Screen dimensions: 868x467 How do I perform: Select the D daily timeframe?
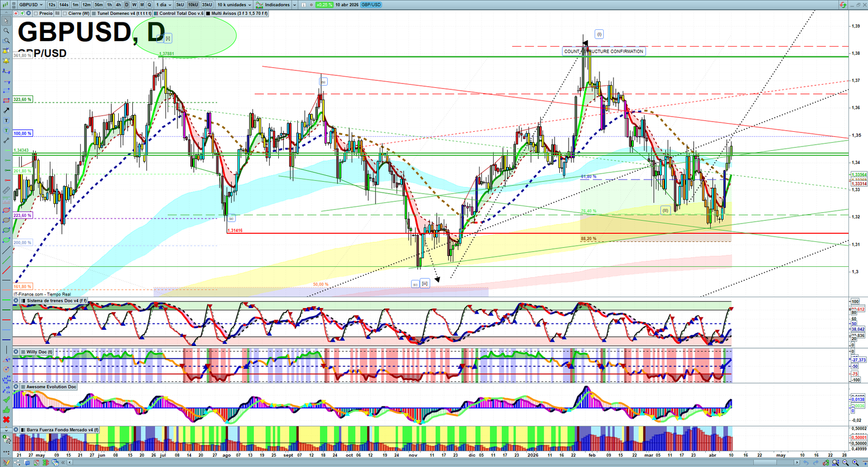126,4
